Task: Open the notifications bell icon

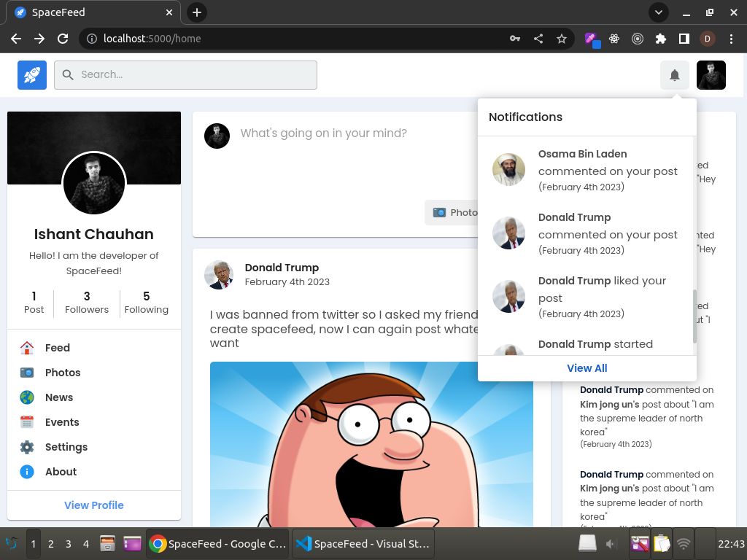Action: click(x=675, y=75)
